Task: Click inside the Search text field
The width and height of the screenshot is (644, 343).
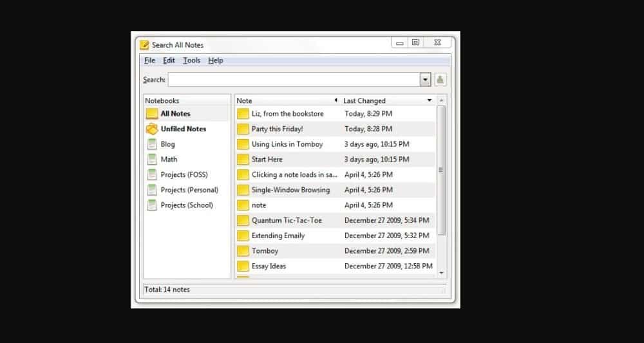Action: click(293, 80)
